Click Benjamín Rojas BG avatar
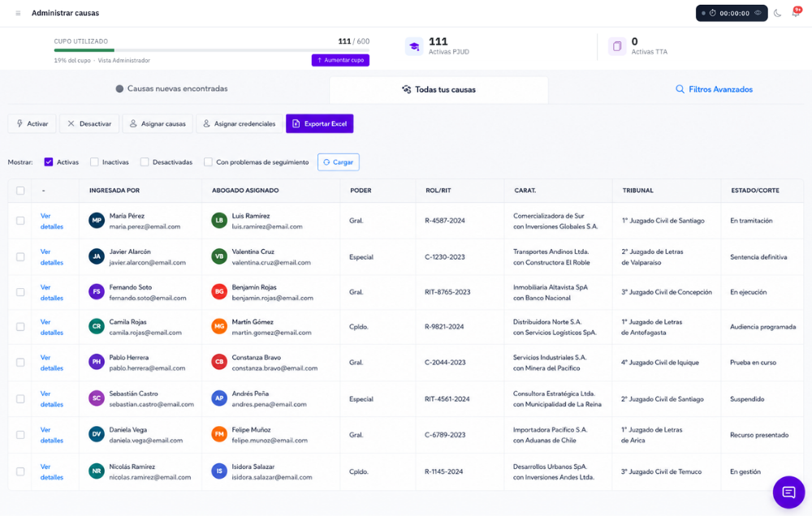The image size is (812, 516). pos(219,292)
